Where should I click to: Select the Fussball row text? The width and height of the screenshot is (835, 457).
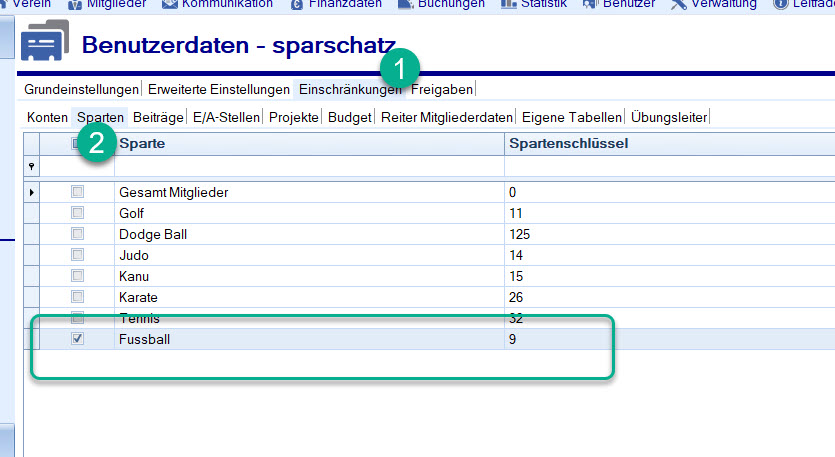tap(144, 339)
